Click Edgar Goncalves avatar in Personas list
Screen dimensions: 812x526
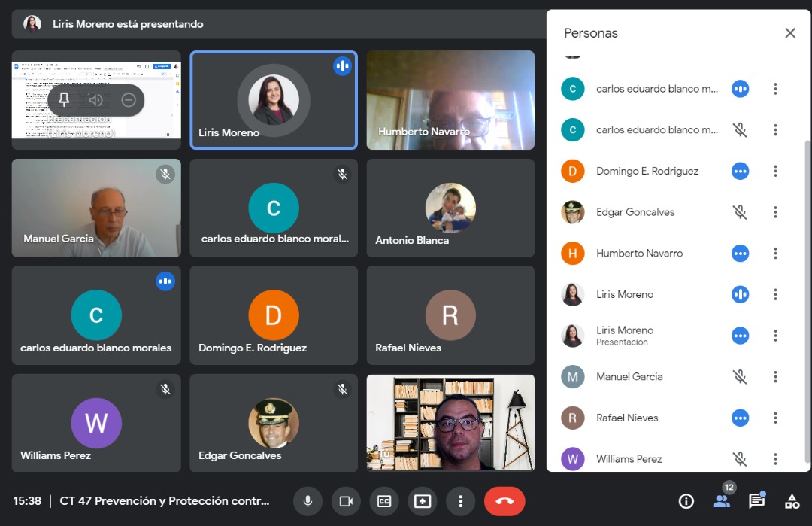(573, 212)
